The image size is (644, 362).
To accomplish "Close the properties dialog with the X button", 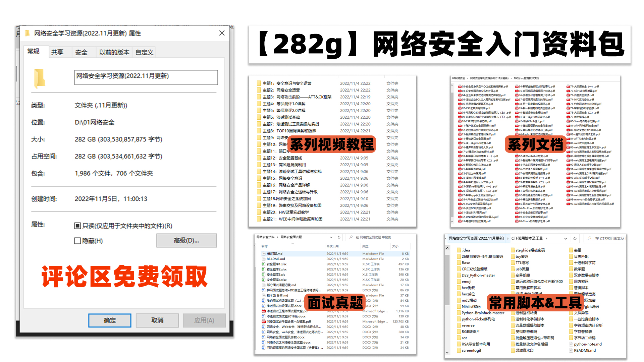I will [222, 33].
